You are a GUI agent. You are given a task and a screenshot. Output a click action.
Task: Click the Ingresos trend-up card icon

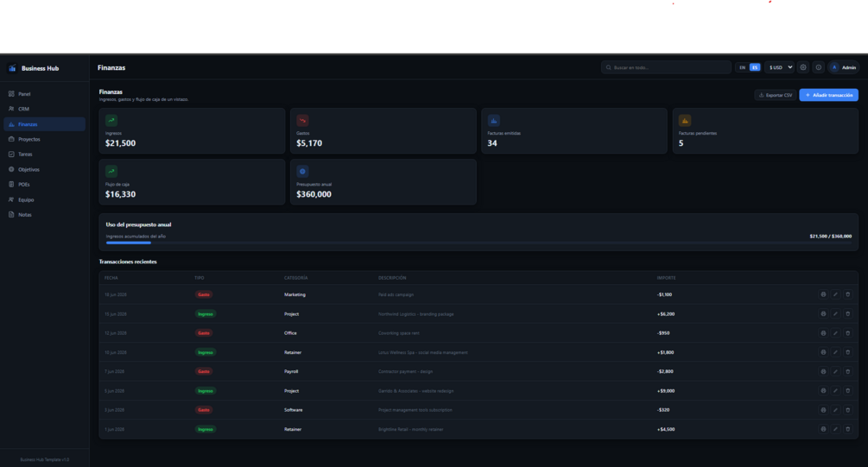(x=111, y=120)
